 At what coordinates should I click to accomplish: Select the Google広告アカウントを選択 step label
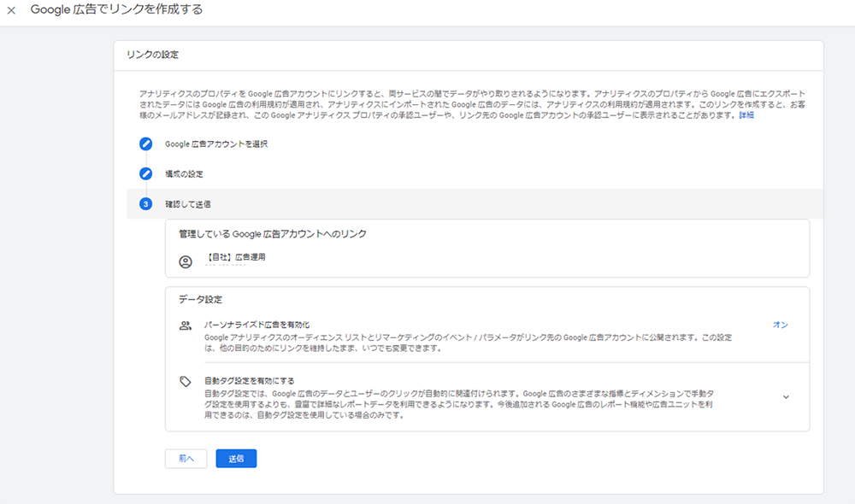(x=216, y=144)
